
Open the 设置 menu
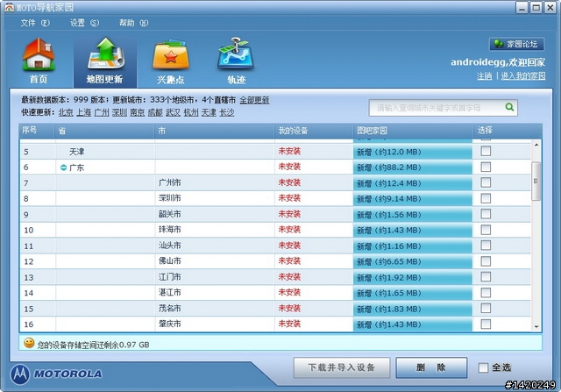[84, 23]
